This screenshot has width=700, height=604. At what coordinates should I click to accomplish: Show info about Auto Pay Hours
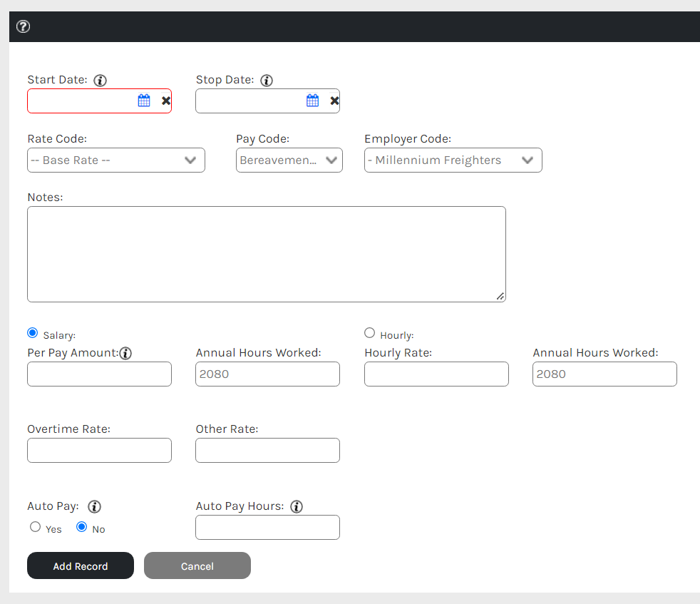coord(297,506)
